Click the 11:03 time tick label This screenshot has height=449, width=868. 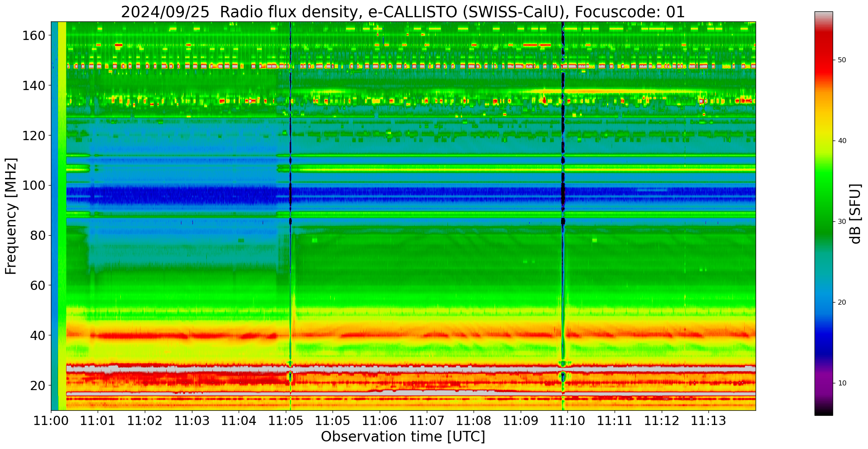[x=192, y=421]
